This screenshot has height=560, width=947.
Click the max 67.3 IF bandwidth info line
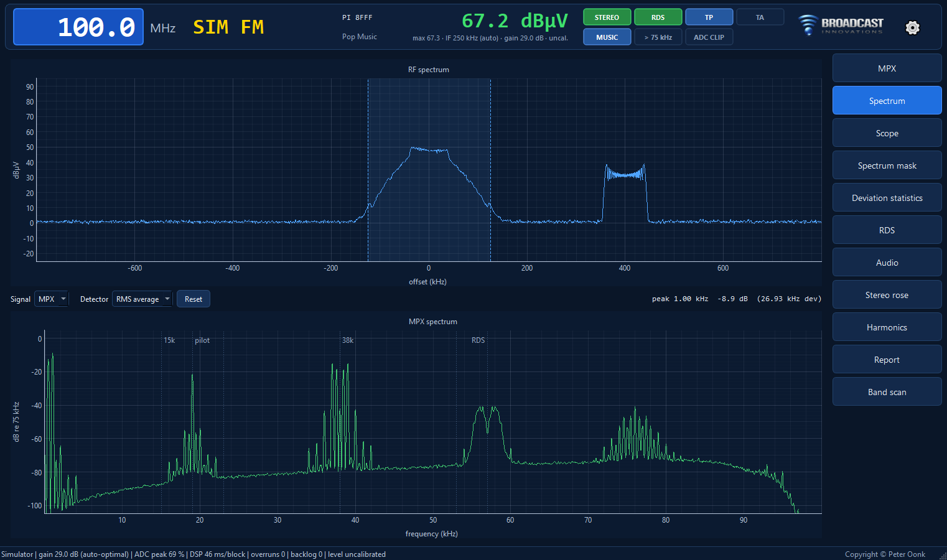(490, 38)
